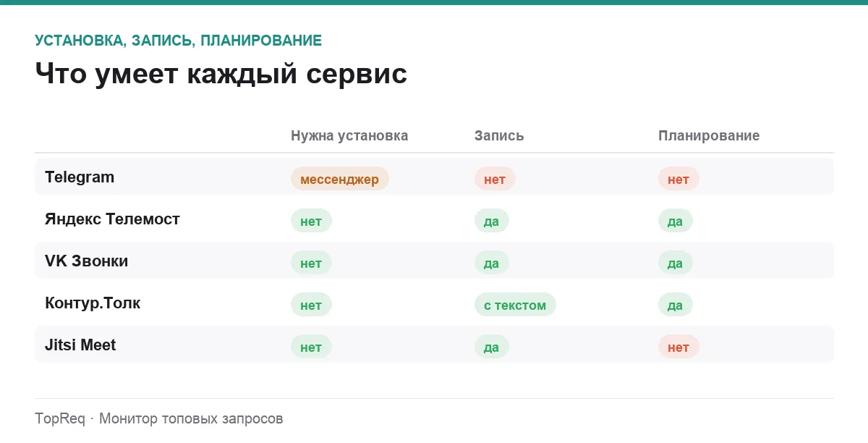
Task: Click Telegram's "нет" badge under Планирование
Action: [x=678, y=179]
